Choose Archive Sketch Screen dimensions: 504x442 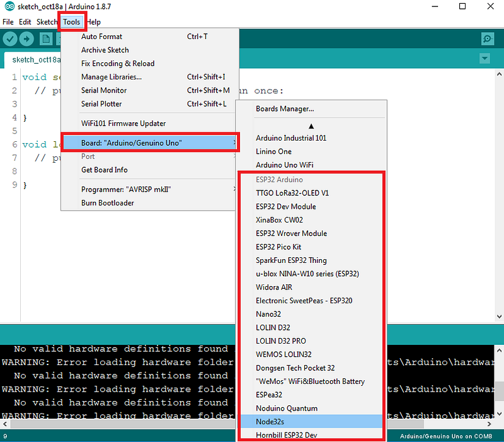tap(150, 50)
